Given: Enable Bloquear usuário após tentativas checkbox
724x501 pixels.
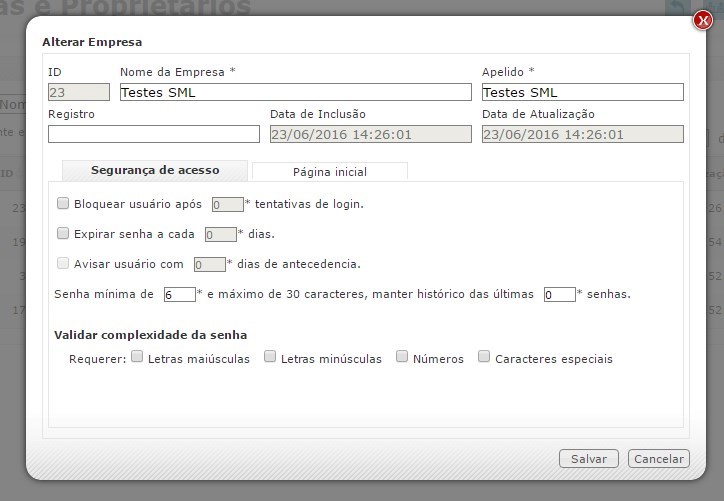Looking at the screenshot, I should [64, 203].
